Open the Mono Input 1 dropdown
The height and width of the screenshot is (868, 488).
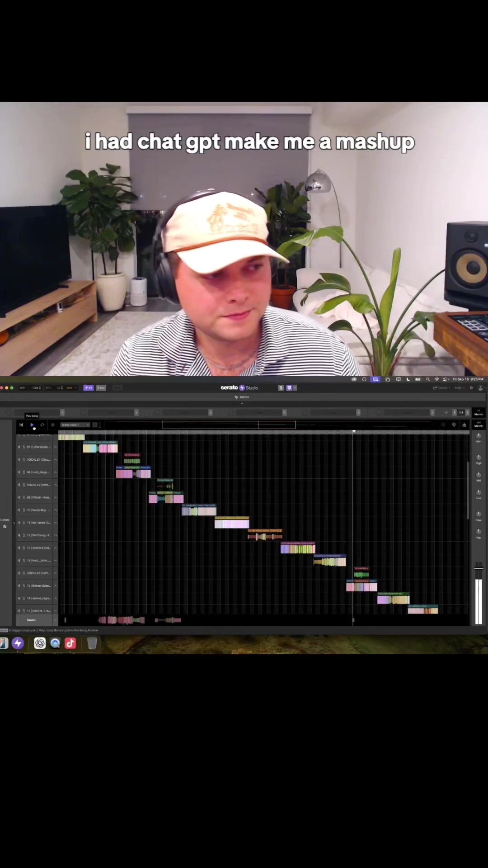click(75, 425)
